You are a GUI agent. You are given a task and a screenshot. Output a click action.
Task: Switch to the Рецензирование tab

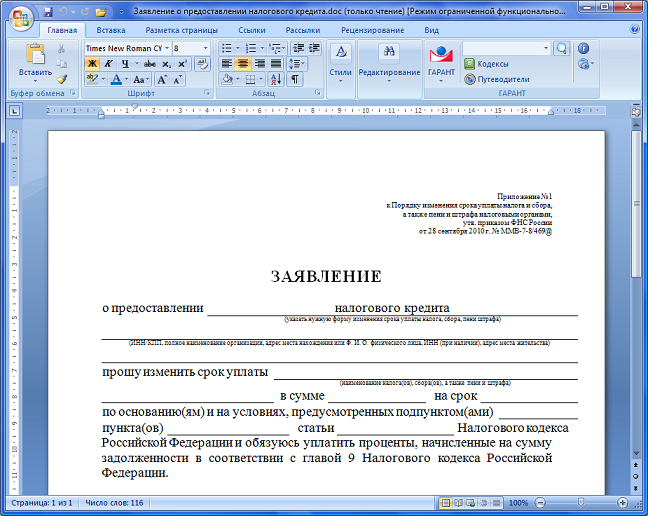(x=371, y=30)
